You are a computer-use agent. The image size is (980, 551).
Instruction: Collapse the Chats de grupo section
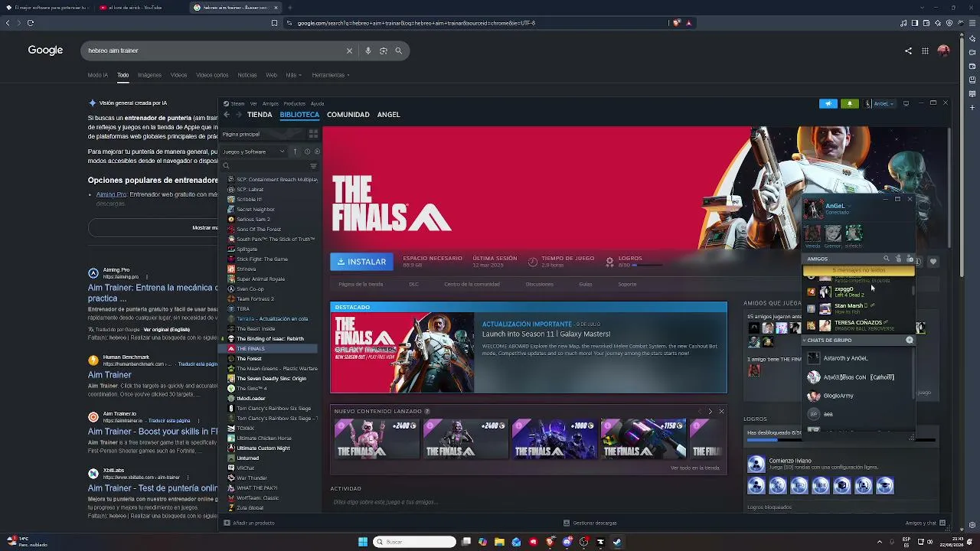click(x=804, y=340)
